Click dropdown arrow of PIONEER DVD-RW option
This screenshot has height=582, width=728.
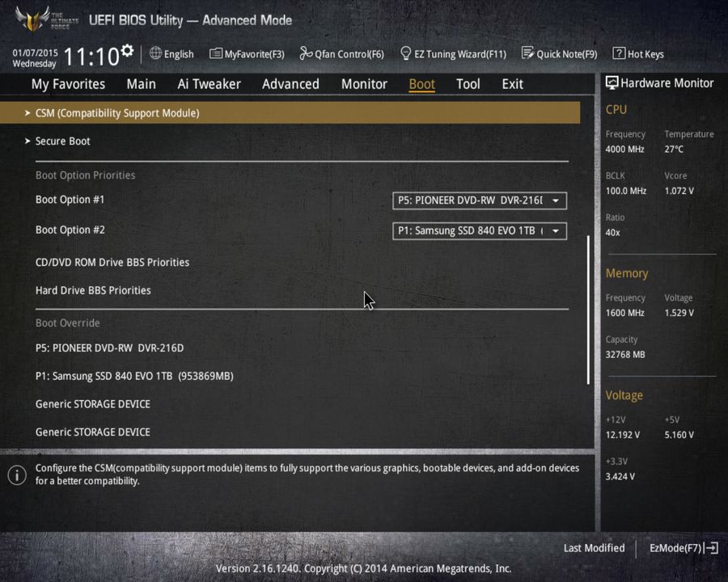pos(555,200)
